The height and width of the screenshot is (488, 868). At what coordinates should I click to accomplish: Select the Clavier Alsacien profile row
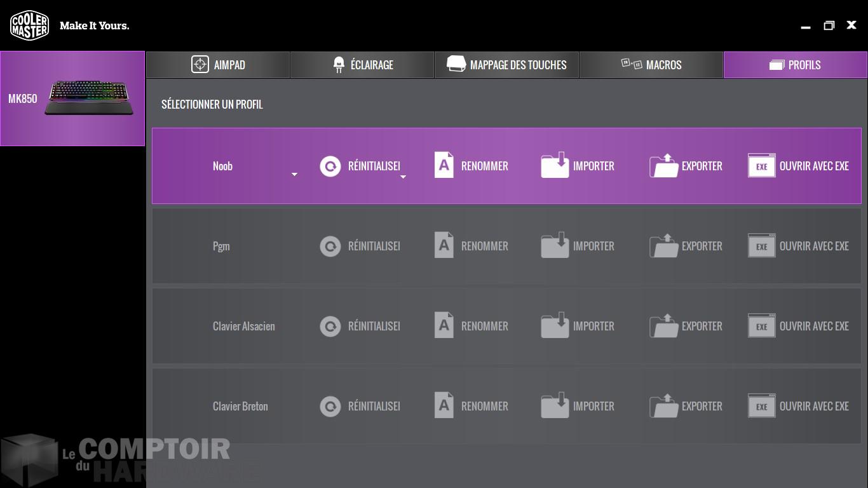(x=244, y=326)
